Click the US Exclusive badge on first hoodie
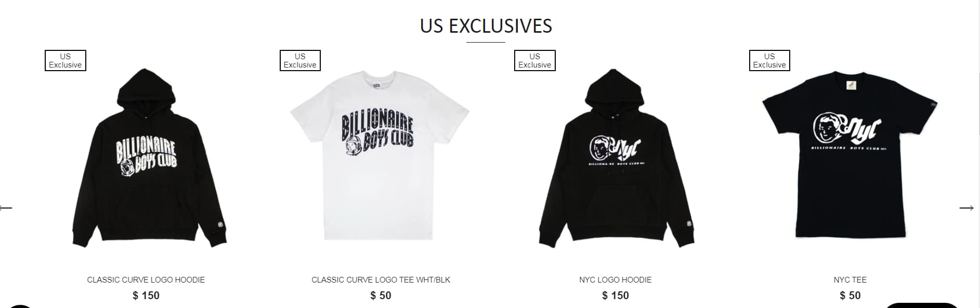This screenshot has height=308, width=980. coord(66,60)
